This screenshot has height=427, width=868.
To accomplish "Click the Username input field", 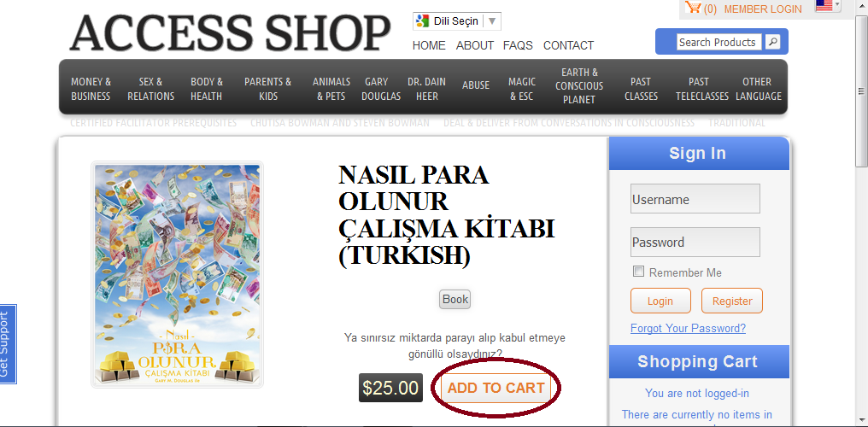I will tap(695, 199).
